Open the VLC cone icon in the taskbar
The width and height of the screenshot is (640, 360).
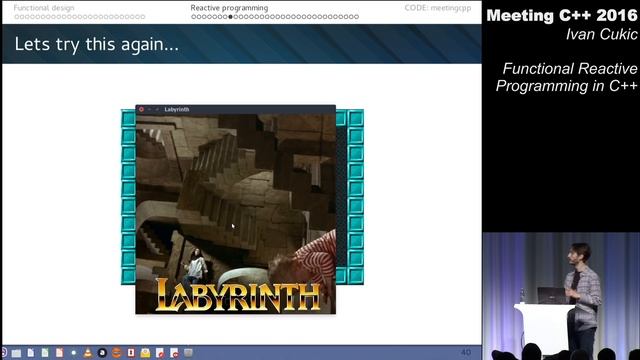tap(88, 353)
